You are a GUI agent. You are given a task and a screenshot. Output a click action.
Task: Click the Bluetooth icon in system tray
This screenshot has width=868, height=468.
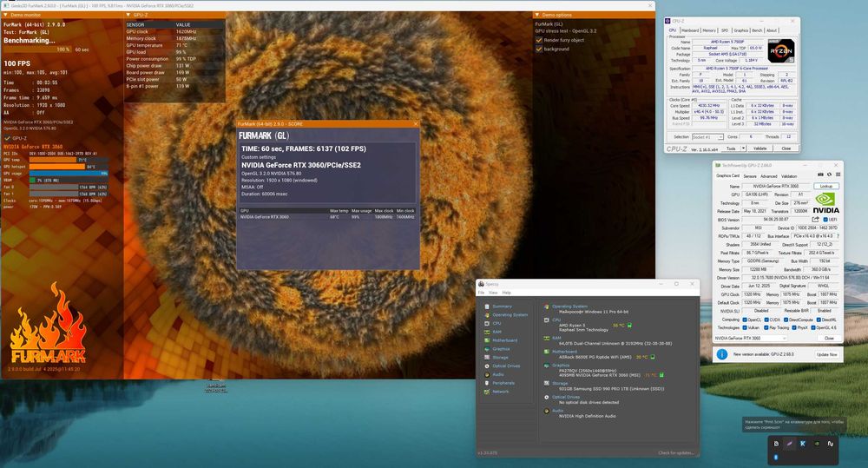point(776,457)
